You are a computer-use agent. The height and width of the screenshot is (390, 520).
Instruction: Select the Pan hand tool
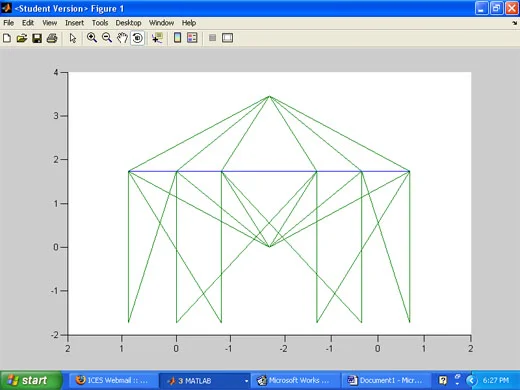tap(122, 38)
